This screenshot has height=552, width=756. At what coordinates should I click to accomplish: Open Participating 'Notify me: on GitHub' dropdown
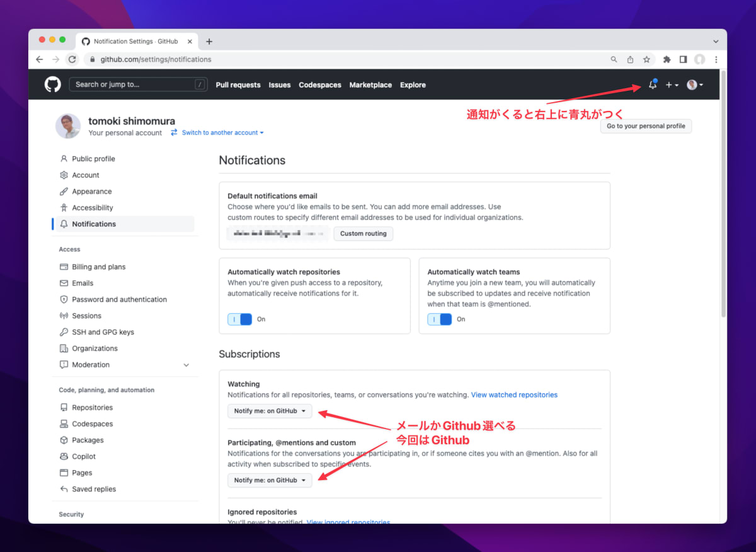tap(270, 480)
